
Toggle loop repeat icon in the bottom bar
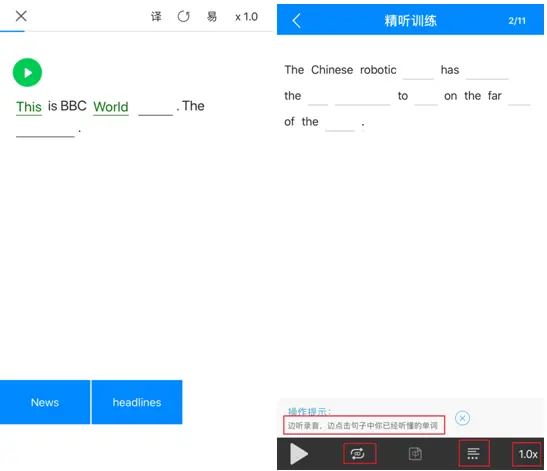click(x=358, y=454)
